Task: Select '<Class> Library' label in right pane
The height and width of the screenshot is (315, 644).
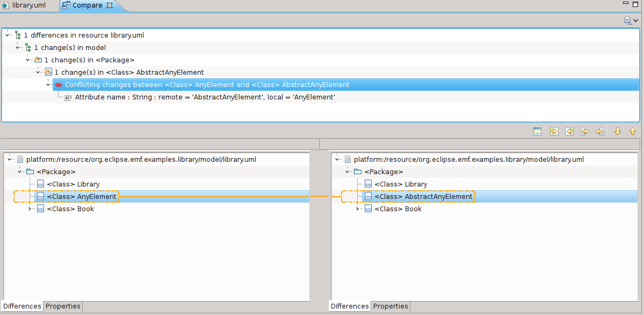Action: coord(401,184)
